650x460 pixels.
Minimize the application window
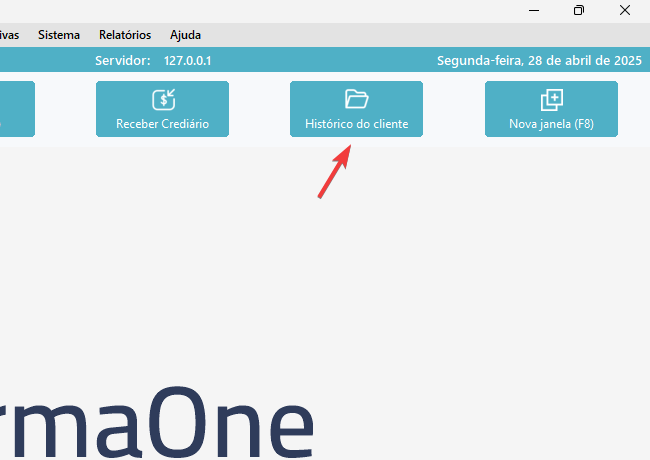pos(534,10)
